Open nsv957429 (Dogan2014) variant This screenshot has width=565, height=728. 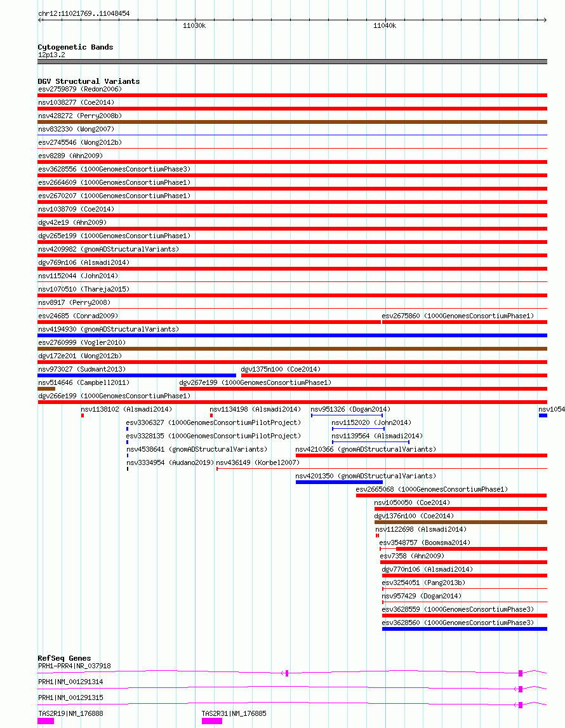point(422,596)
